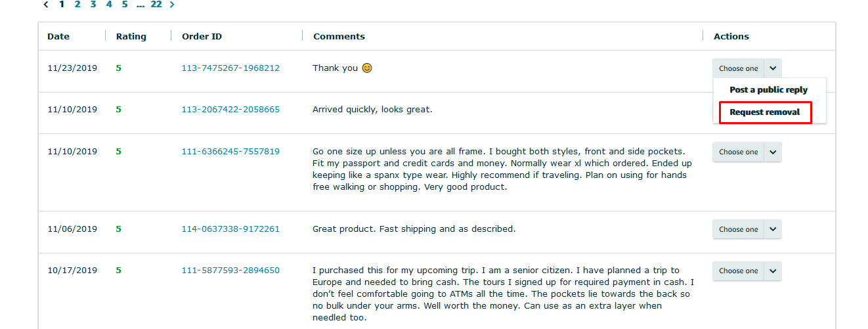Select Request removal menu option
This screenshot has height=329, width=868.
pyautogui.click(x=765, y=112)
